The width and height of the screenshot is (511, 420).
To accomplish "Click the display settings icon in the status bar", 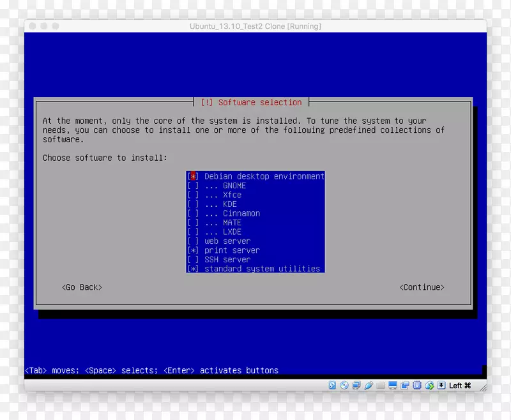I will coord(392,386).
